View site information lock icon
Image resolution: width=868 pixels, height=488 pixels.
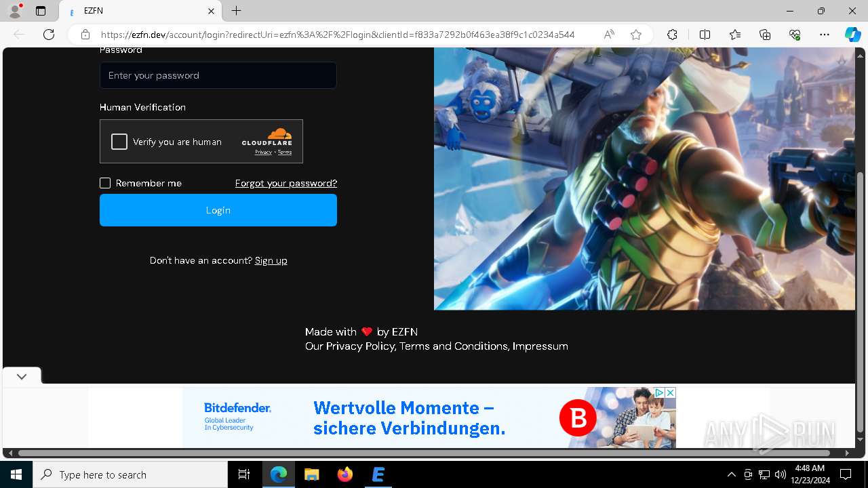click(85, 35)
